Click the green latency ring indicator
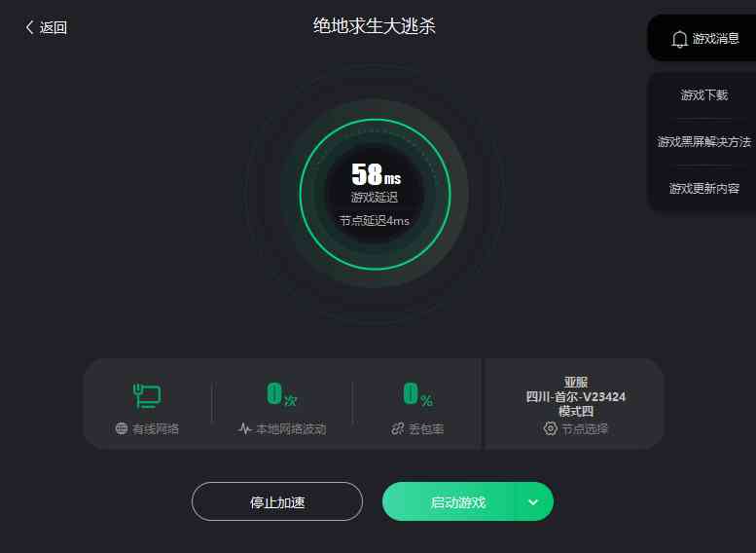Viewport: 756px width, 553px height. 376,194
